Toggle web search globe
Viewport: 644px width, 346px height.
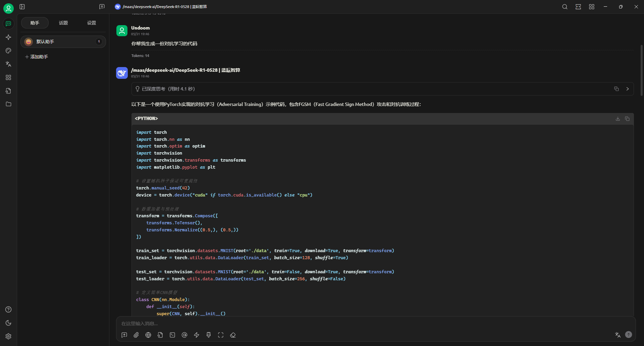pos(148,335)
